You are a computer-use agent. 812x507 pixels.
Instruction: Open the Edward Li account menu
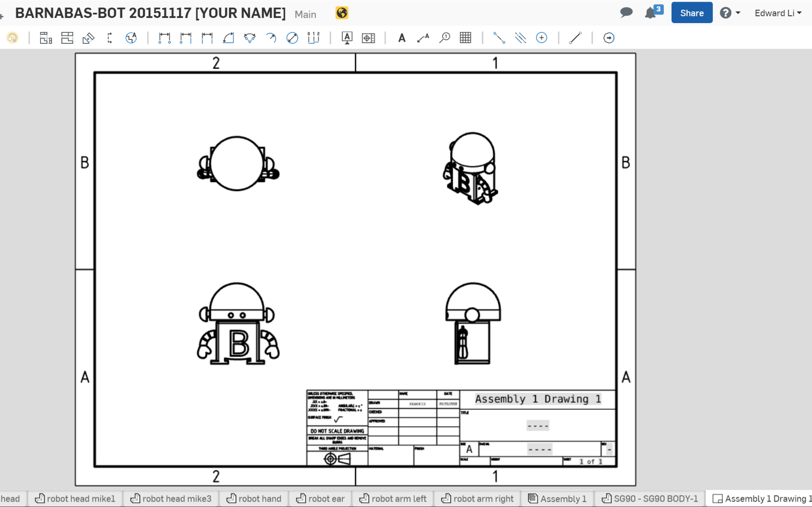tap(778, 13)
